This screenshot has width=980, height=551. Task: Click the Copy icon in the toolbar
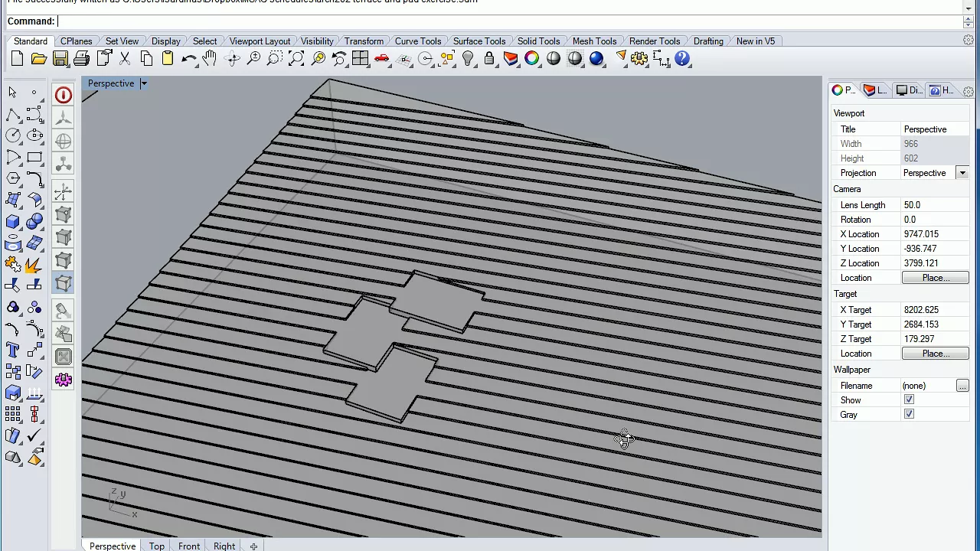pyautogui.click(x=146, y=59)
